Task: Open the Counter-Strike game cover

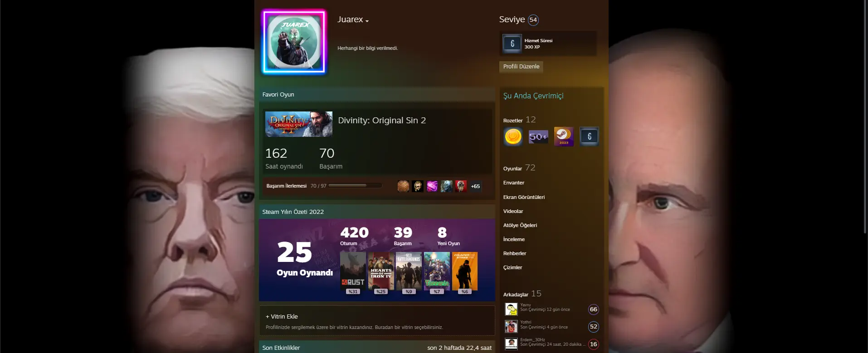Action: (465, 271)
